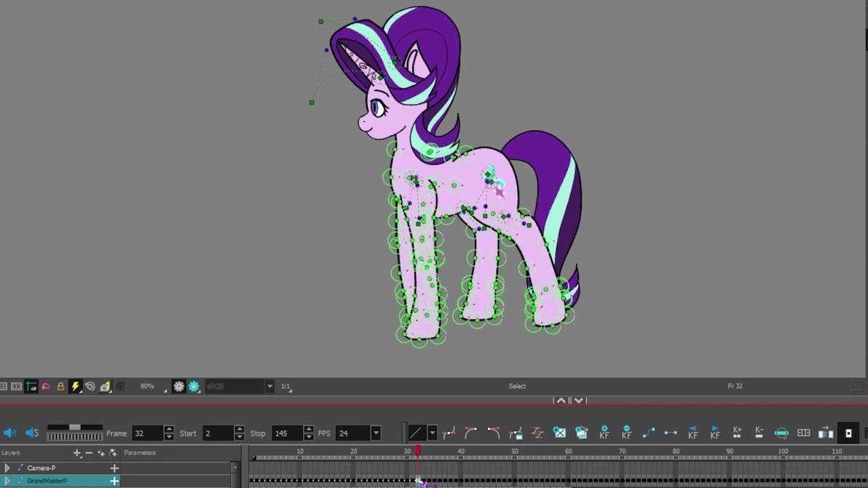Click the Add Keyframe KF+ icon
Viewport: 868px width, 488px height.
tap(603, 433)
